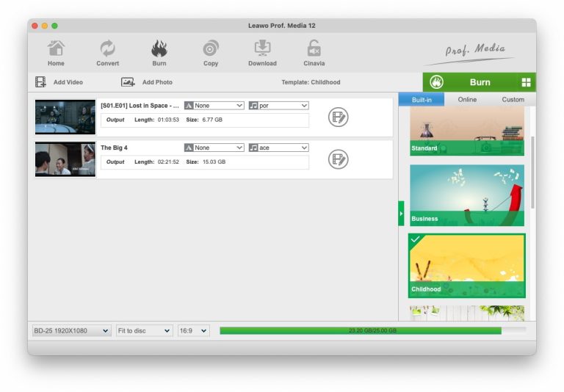
Task: Open the Download module icon
Action: (262, 49)
